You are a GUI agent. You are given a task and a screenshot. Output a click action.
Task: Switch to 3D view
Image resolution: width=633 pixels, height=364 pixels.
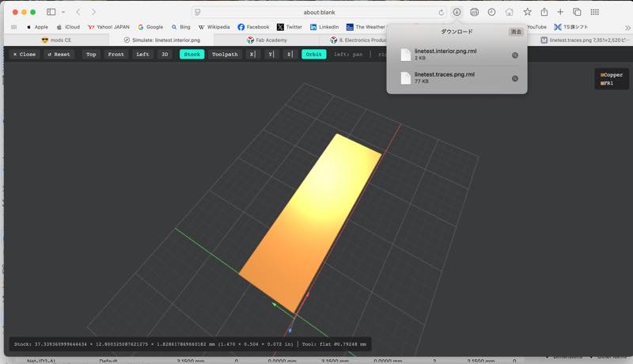[165, 54]
